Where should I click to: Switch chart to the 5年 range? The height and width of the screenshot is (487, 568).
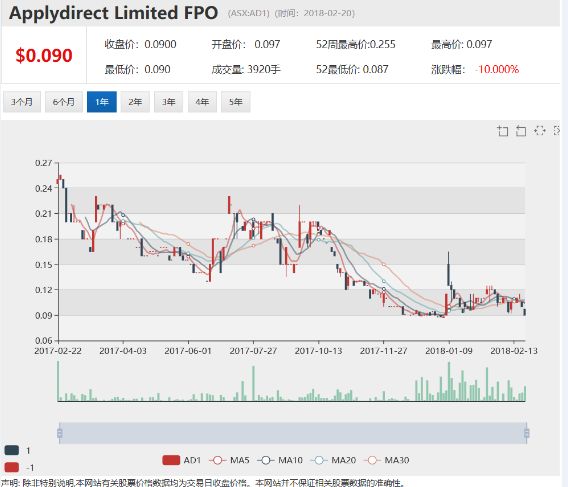point(235,102)
